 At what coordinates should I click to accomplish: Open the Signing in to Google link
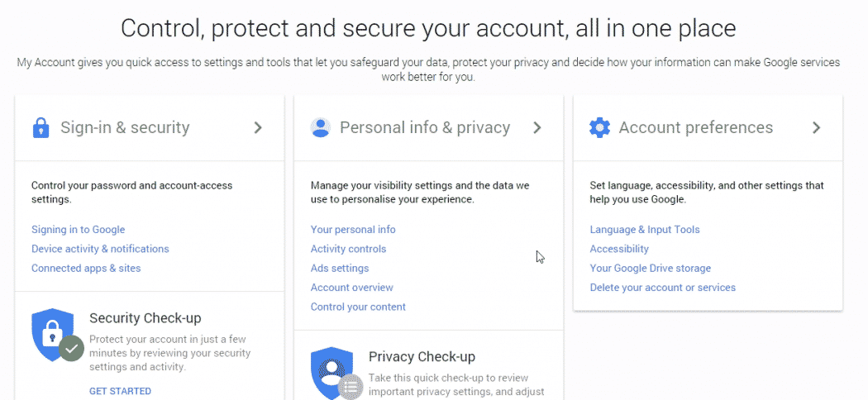click(78, 230)
